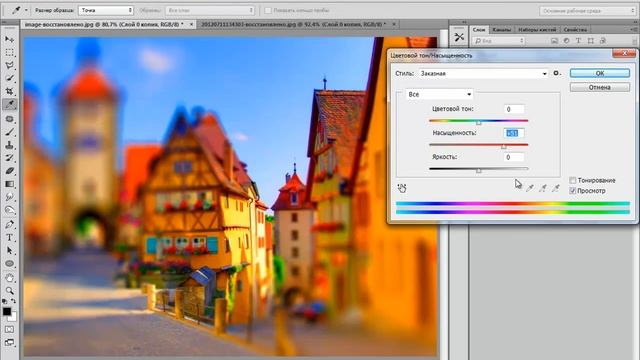Select the Lasso tool
Viewport: 640px width, 360px height.
pos(9,65)
